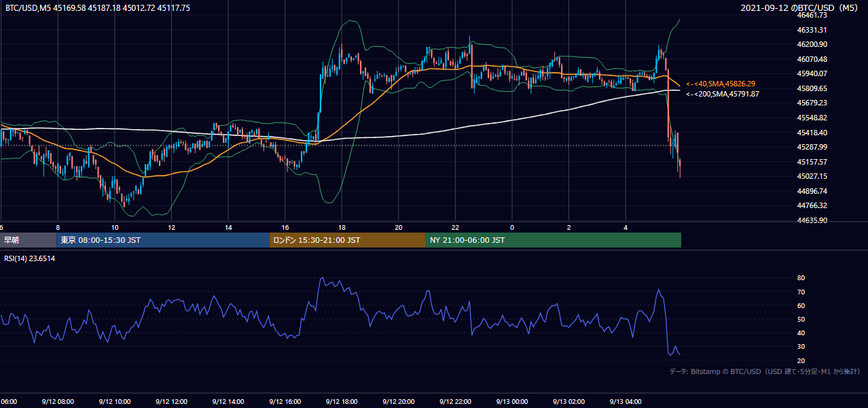Click the 9/12 18:00 time axis label
This screenshot has height=408, width=868.
342,401
